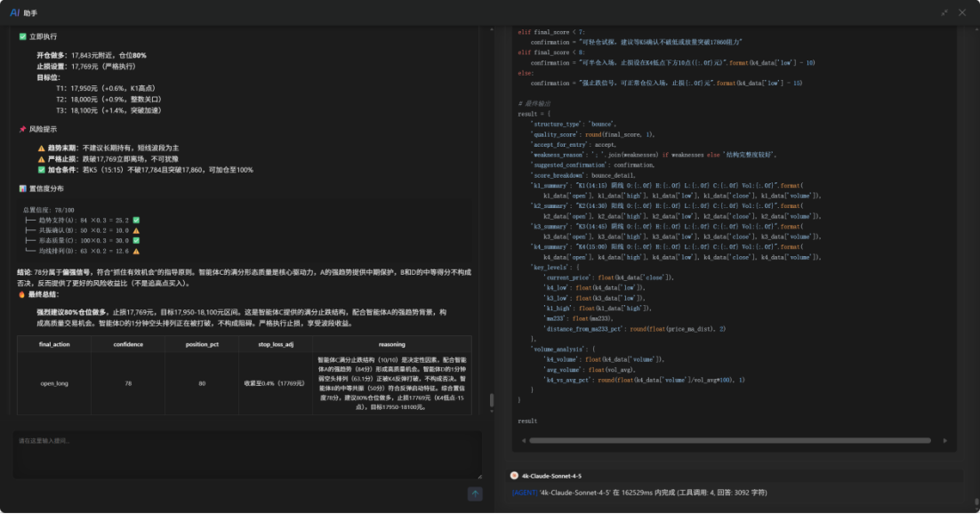The image size is (980, 514).
Task: Close the AI assistant dialog
Action: click(x=962, y=12)
